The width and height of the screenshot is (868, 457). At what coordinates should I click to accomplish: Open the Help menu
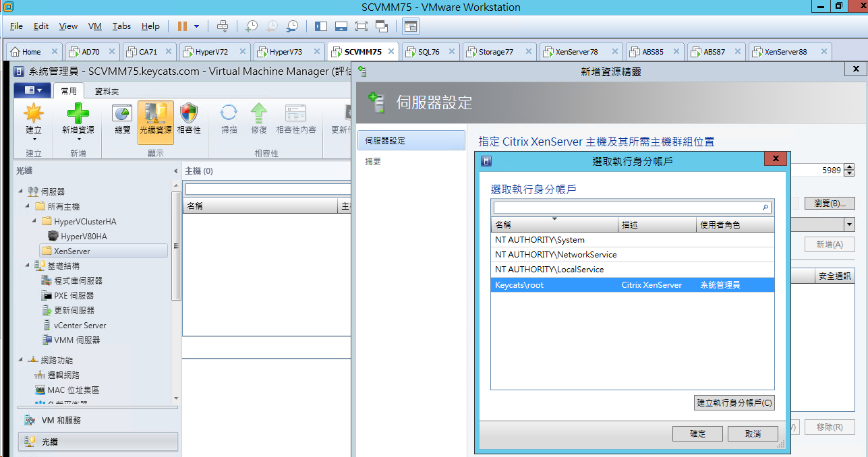150,26
